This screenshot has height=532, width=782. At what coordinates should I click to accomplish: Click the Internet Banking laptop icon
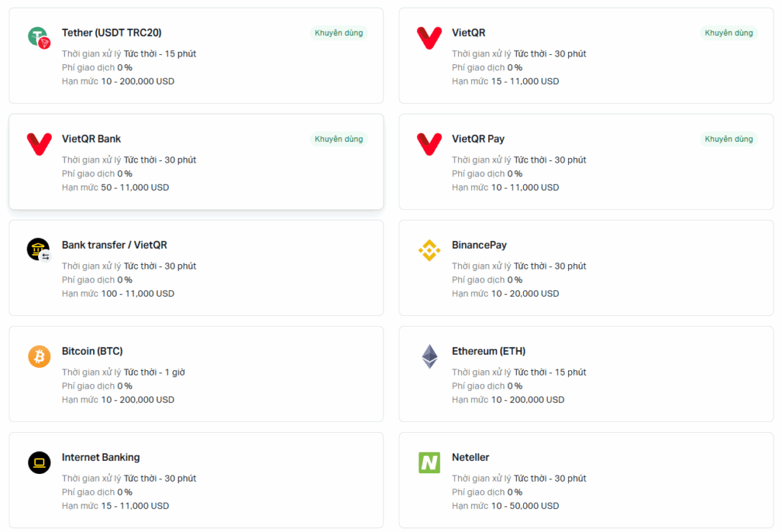tap(40, 463)
